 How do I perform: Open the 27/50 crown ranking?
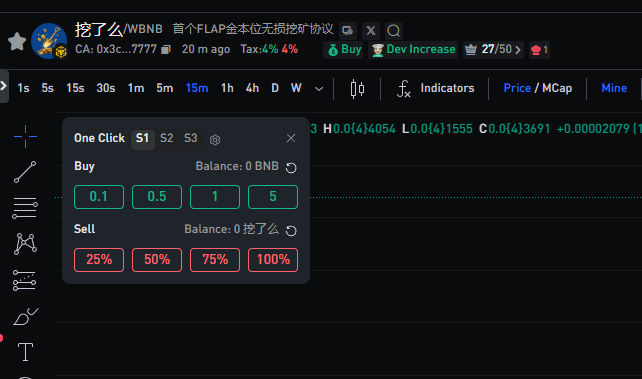point(493,50)
